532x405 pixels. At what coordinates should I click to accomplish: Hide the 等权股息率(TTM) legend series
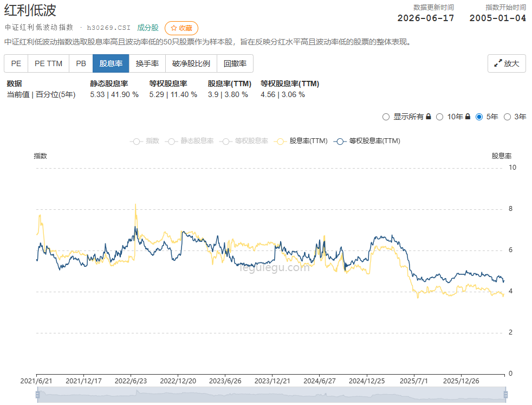[x=367, y=141]
